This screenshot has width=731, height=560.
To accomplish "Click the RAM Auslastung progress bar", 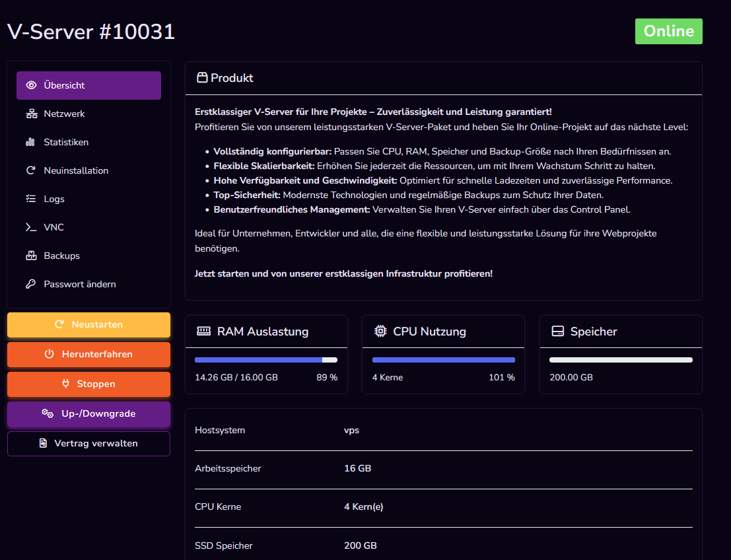I will click(x=265, y=359).
